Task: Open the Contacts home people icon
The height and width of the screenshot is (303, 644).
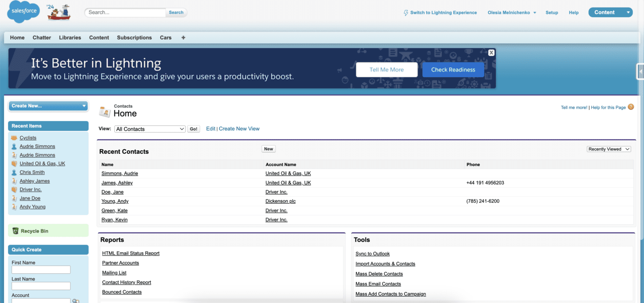Action: pyautogui.click(x=104, y=111)
